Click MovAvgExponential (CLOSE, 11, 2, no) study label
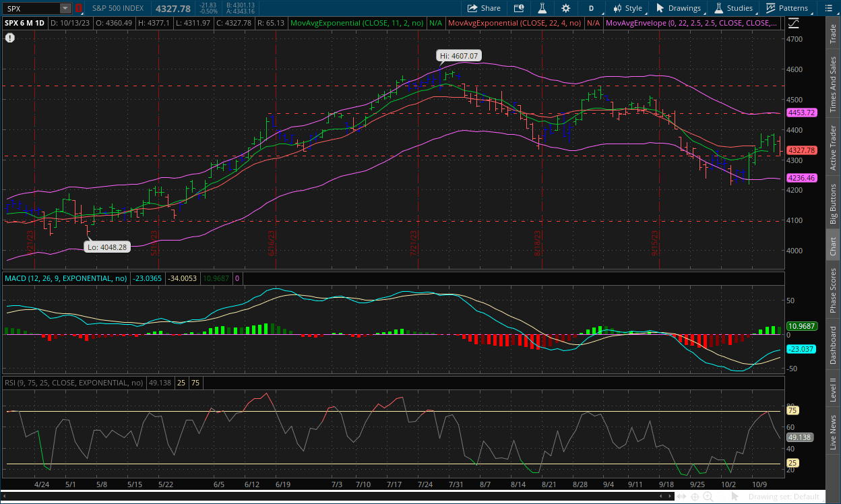 tap(356, 23)
